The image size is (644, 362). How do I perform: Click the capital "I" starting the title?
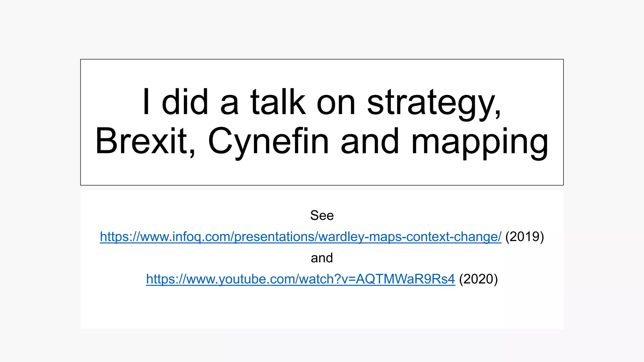(146, 102)
